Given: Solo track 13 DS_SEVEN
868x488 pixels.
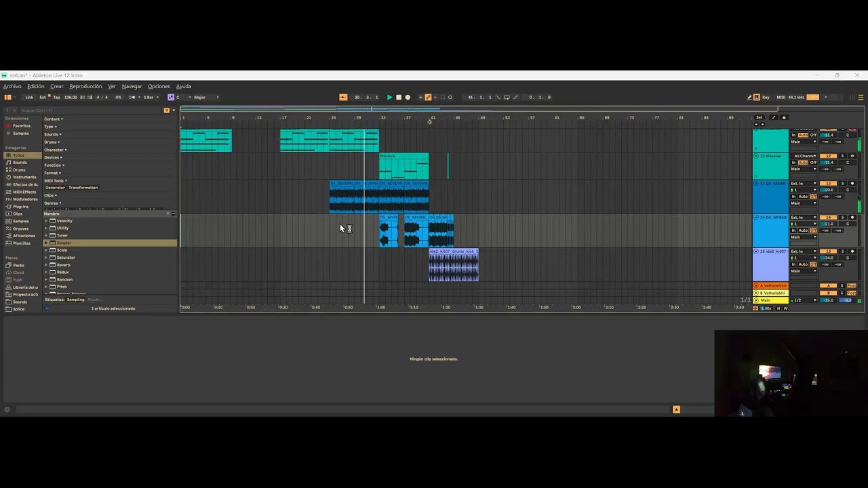Looking at the screenshot, I should pos(843,183).
